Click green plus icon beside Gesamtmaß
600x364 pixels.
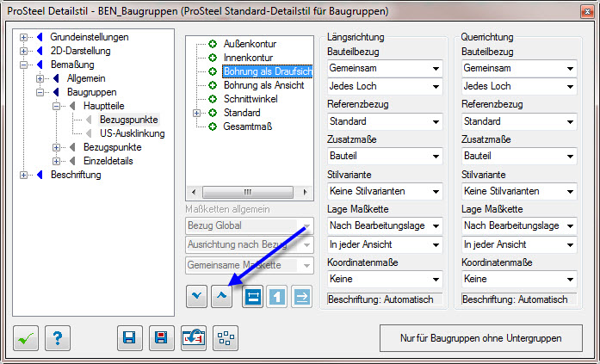(213, 126)
